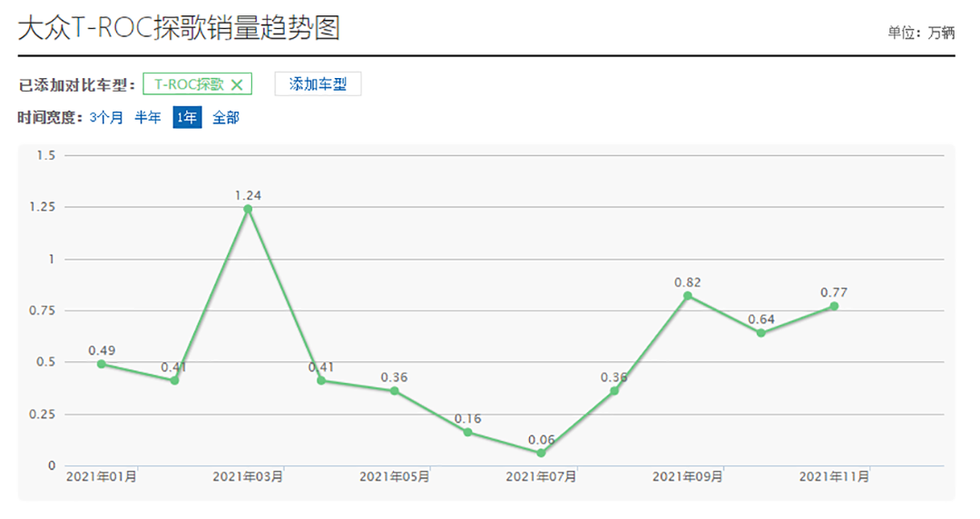Select the 0.36 data point at 2021年05月
Viewport: 980px width, 519px height.
click(x=395, y=391)
